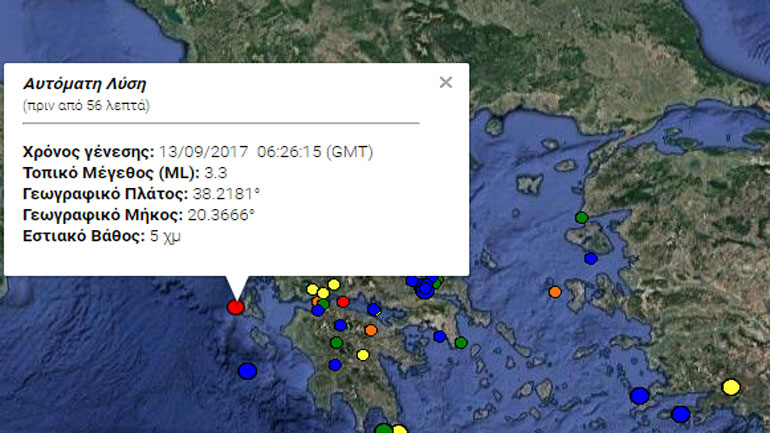
Task: Select large ringed blue marker below popup edge
Action: click(425, 289)
